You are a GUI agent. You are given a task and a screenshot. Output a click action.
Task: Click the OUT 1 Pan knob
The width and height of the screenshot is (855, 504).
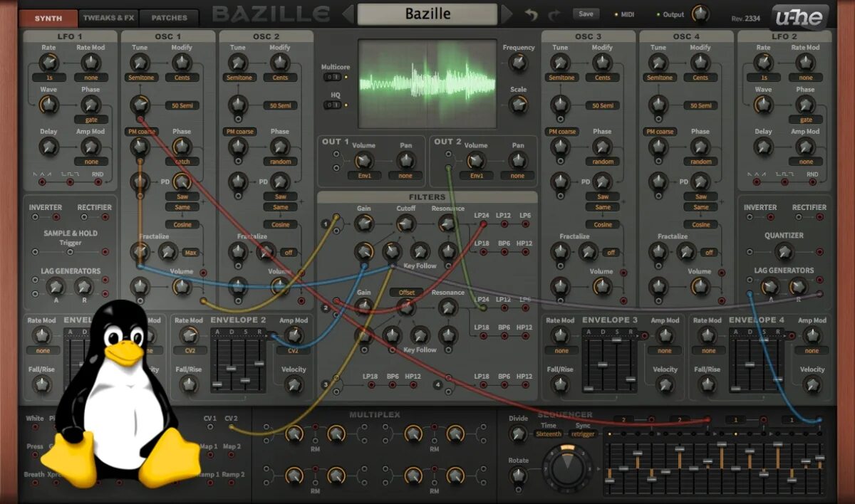[405, 160]
